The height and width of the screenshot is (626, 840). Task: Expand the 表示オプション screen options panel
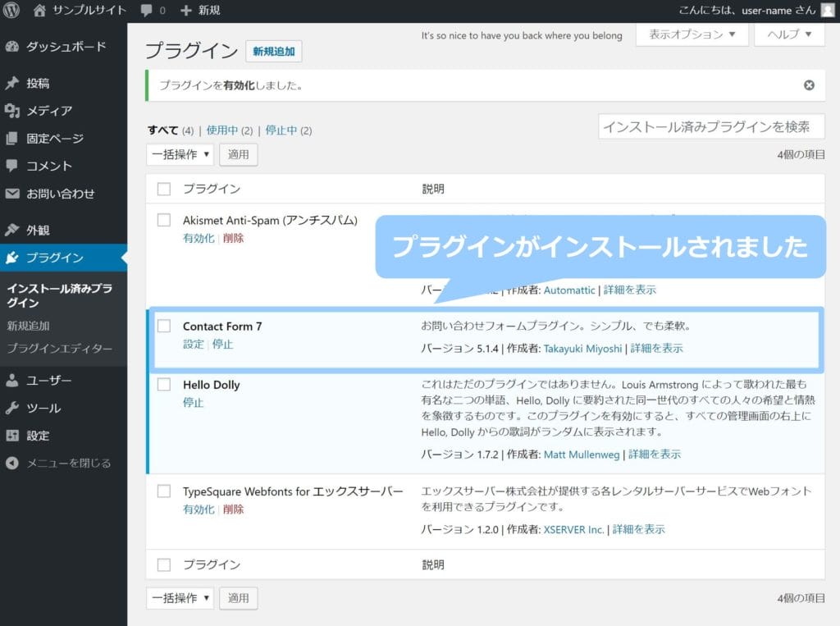[x=692, y=35]
